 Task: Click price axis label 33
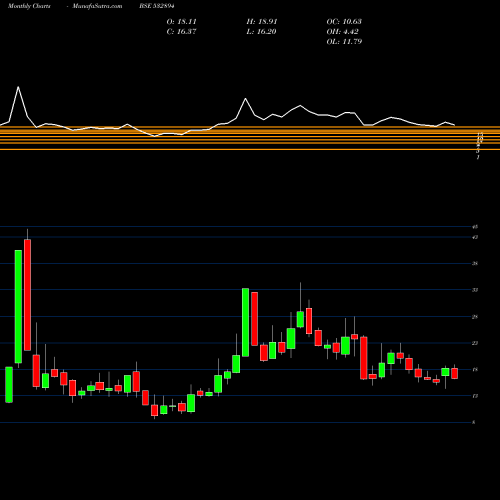pyautogui.click(x=475, y=290)
